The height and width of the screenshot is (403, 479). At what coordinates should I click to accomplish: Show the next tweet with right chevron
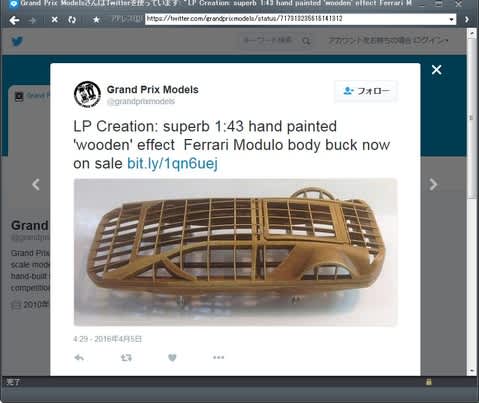(433, 184)
